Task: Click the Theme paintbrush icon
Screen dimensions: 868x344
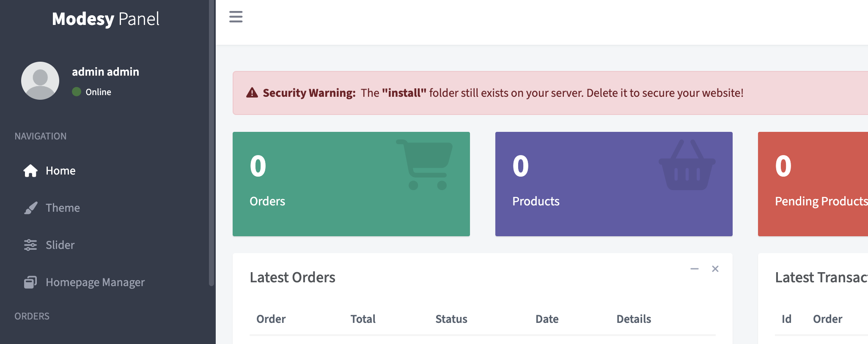Action: tap(30, 208)
